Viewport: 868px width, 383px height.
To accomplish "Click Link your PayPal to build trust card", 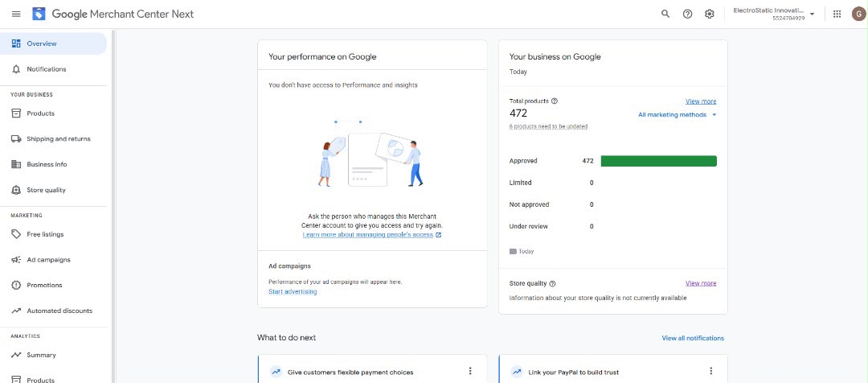I will click(x=612, y=369).
